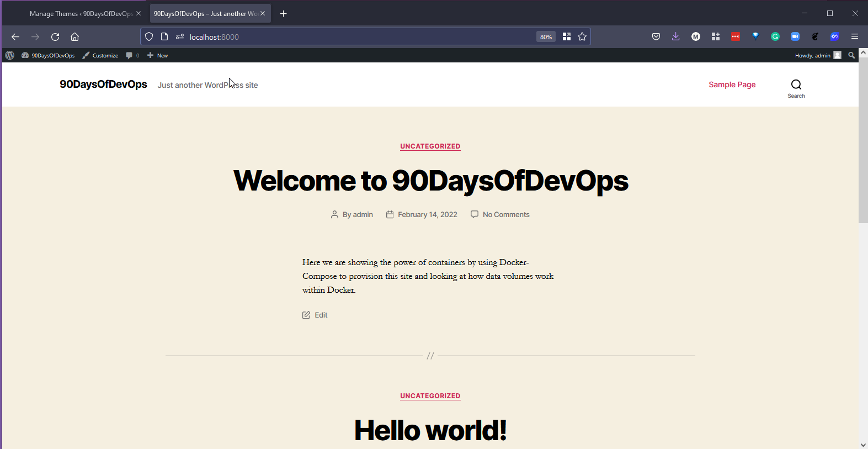
Task: Click the browser reload page icon
Action: pyautogui.click(x=55, y=37)
